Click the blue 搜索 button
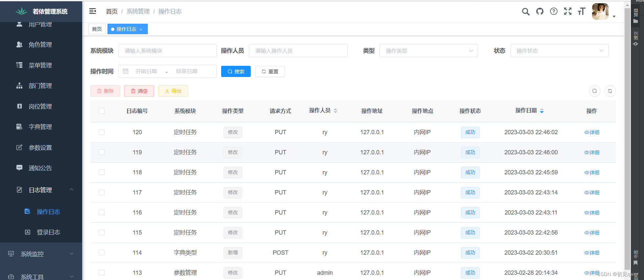 click(x=236, y=71)
